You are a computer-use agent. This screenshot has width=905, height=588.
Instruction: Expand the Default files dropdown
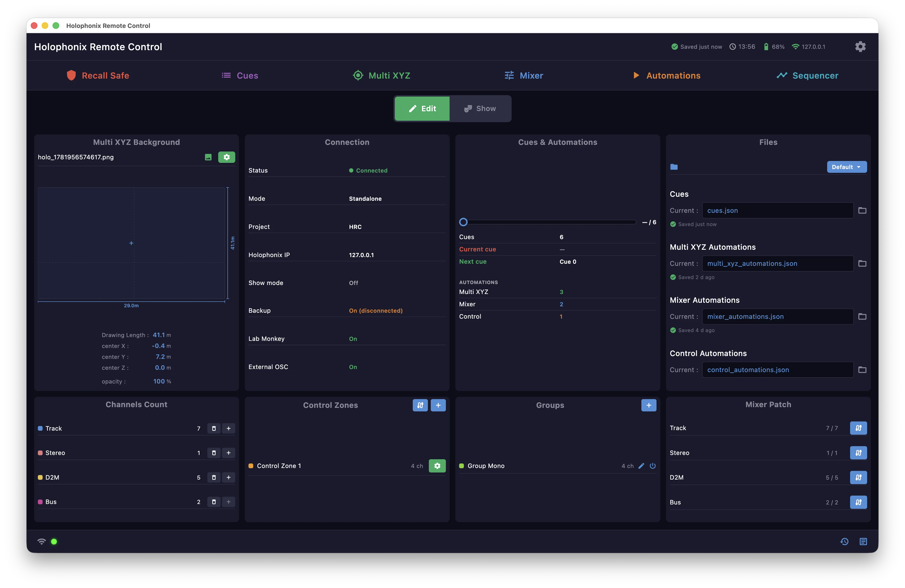click(847, 167)
